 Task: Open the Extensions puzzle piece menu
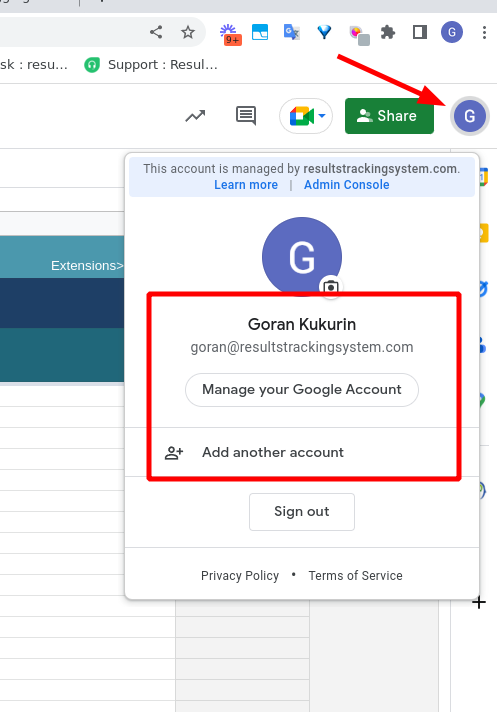[x=388, y=32]
